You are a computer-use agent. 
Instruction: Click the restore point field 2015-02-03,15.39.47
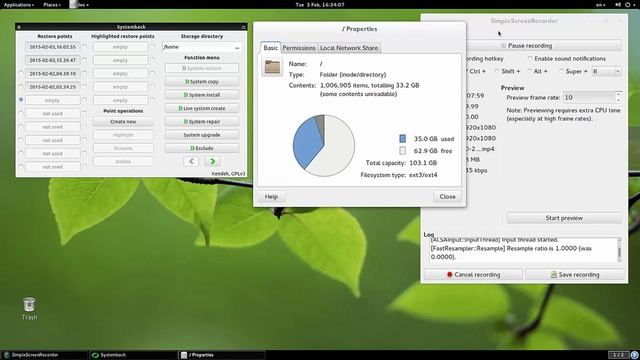click(53, 60)
